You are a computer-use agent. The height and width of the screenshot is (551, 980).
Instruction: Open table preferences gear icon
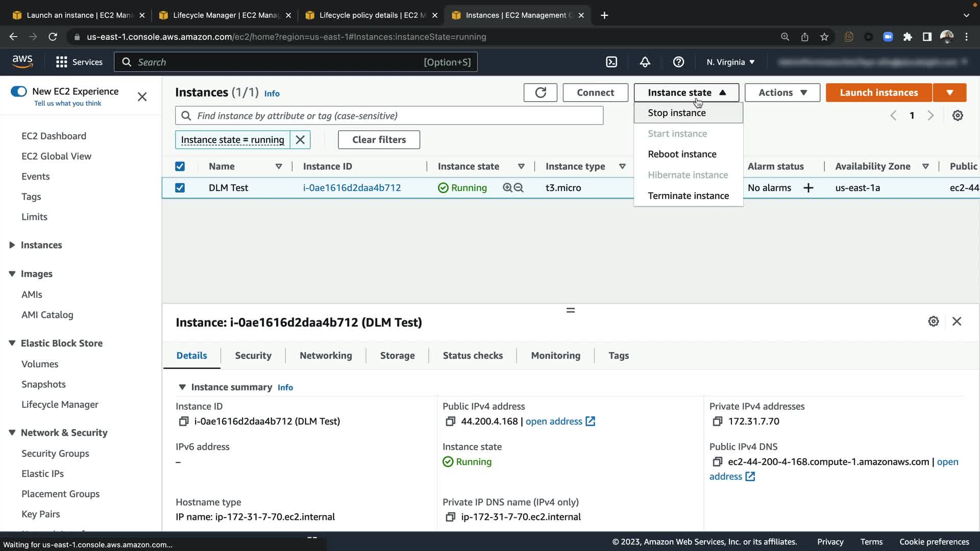point(958,115)
